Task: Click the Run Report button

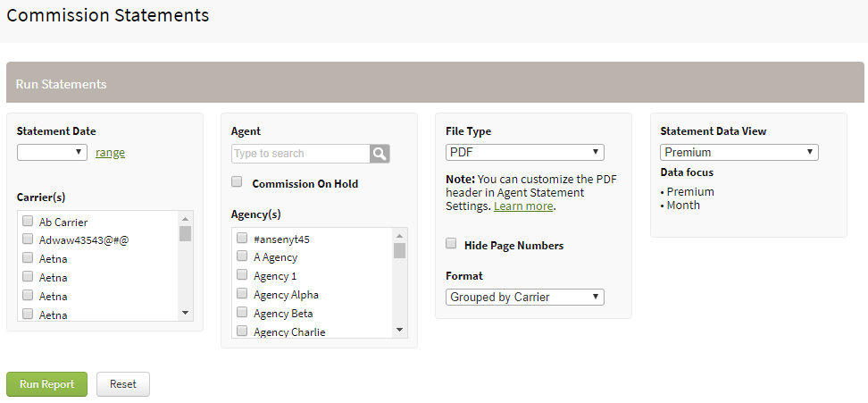Action: [47, 384]
